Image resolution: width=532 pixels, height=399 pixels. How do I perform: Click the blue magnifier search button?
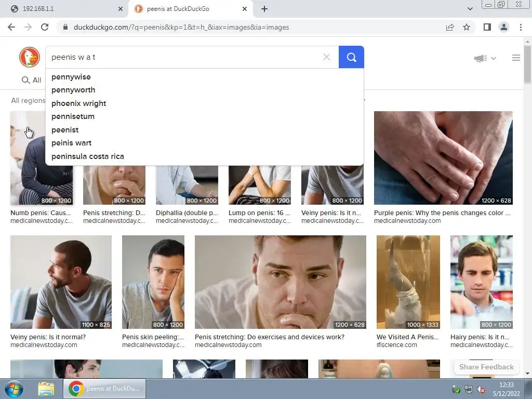(351, 57)
